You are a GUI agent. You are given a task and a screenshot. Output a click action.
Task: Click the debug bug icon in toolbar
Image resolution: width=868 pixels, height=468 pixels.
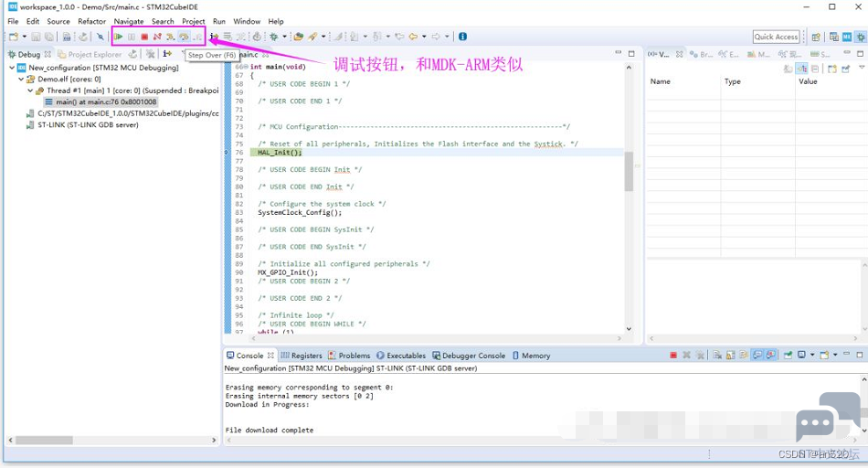click(x=273, y=37)
